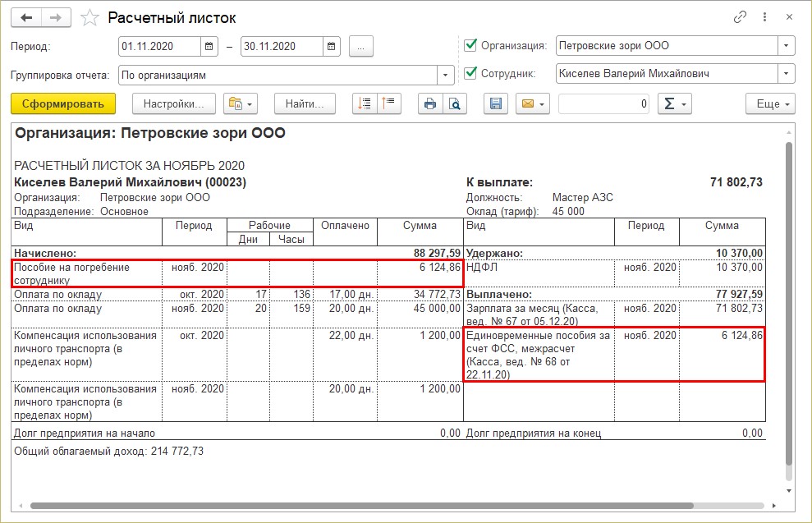Select the Выплачено total 77 927,59
This screenshot has height=523, width=812.
pyautogui.click(x=739, y=294)
